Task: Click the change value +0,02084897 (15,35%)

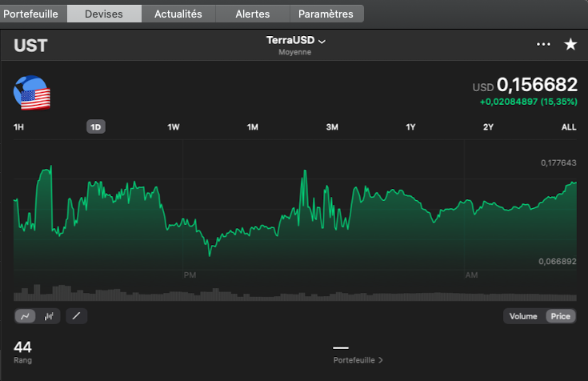Action: click(x=528, y=102)
